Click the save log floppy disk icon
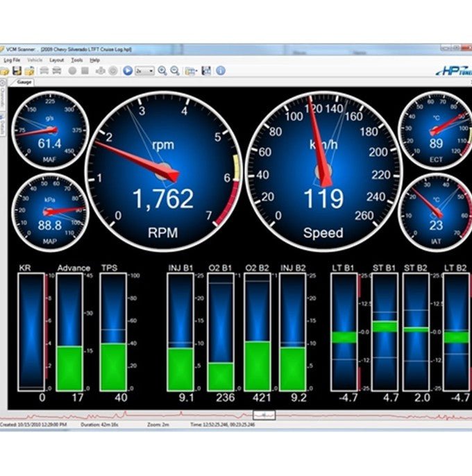Viewport: 472px width, 476px height. click(x=17, y=71)
